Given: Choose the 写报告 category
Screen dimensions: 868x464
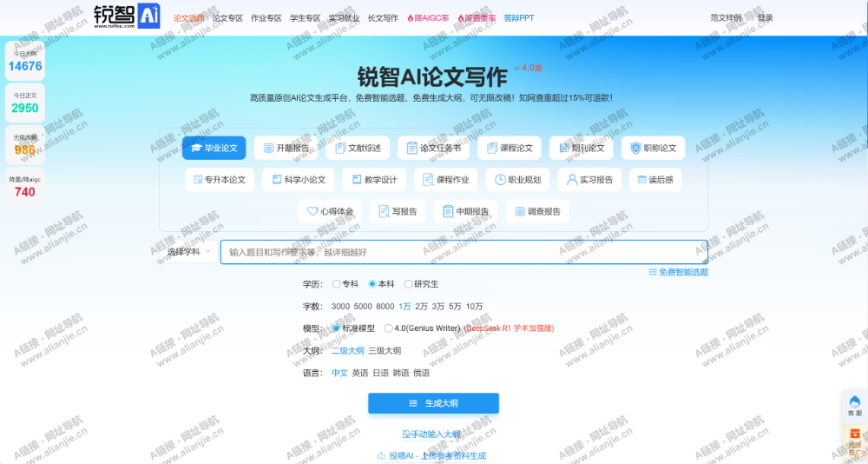Looking at the screenshot, I should [398, 211].
